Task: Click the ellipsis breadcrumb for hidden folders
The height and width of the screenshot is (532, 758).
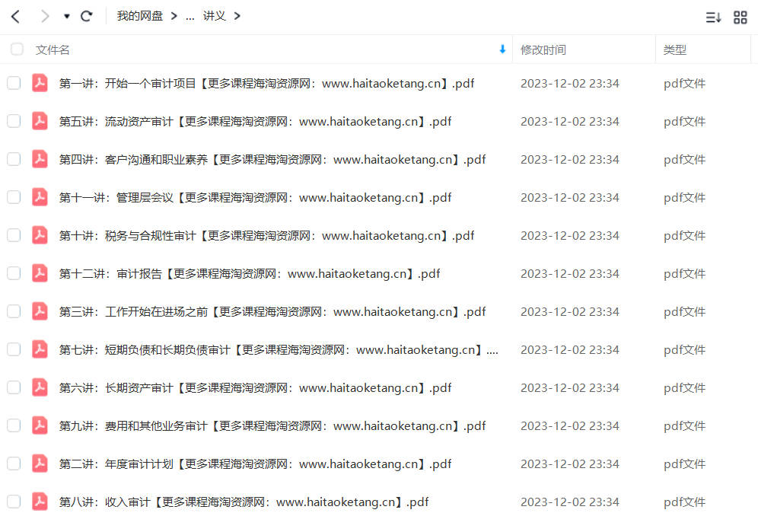Action: click(x=190, y=17)
